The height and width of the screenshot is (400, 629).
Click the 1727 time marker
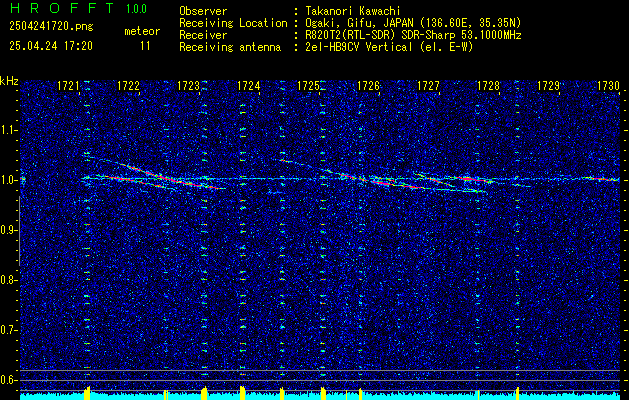pyautogui.click(x=428, y=86)
